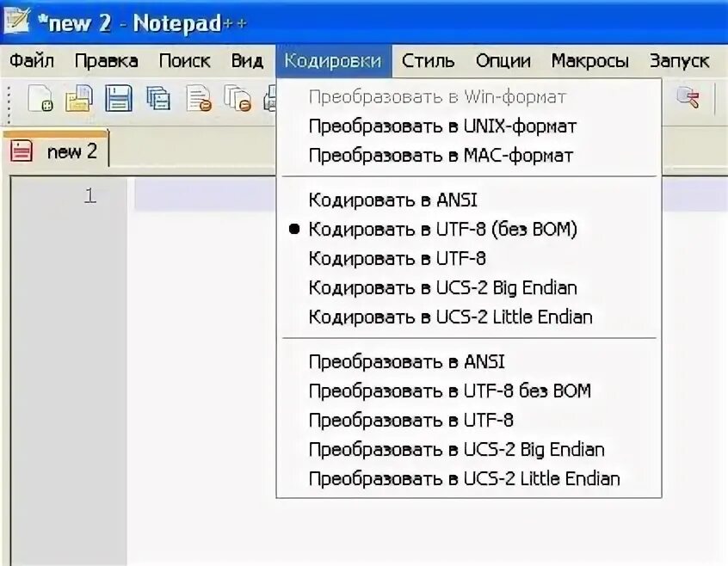The width and height of the screenshot is (728, 566).
Task: Select the new 2 document tab
Action: (x=55, y=151)
